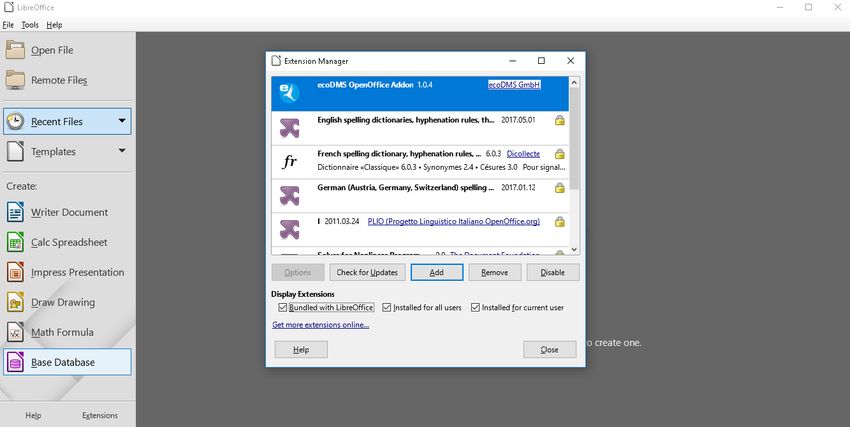850x427 pixels.
Task: Expand the Recent Files dropdown arrow
Action: point(122,121)
